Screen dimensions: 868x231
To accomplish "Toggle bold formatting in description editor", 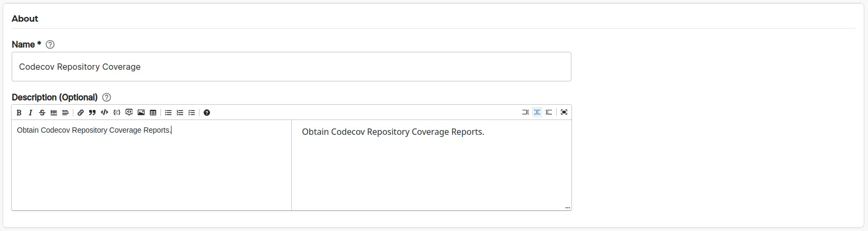I will tap(19, 113).
